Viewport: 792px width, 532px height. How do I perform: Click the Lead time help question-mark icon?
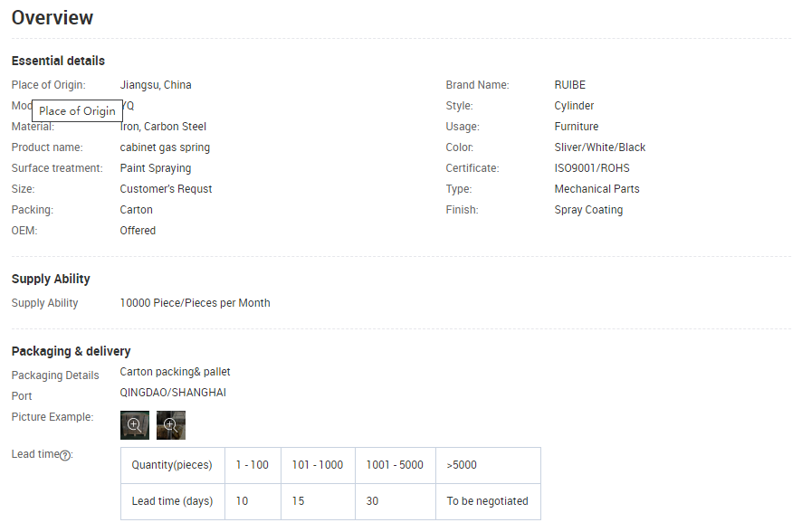(x=65, y=455)
